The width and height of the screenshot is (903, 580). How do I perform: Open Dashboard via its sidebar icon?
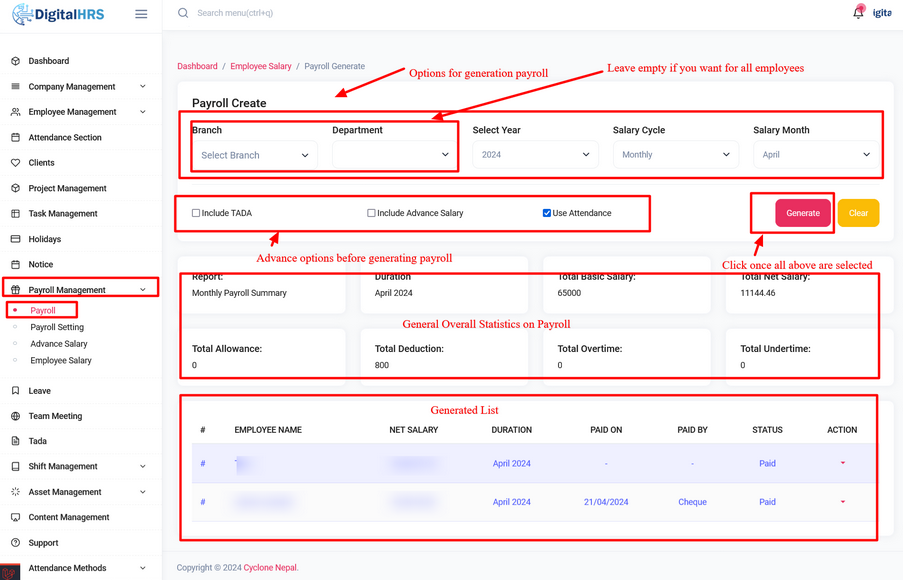(15, 61)
